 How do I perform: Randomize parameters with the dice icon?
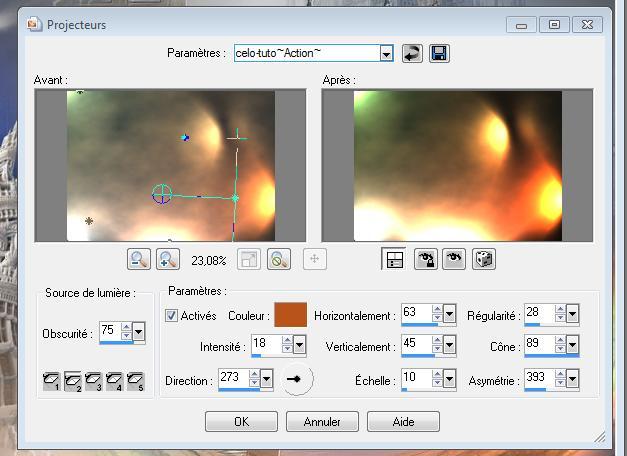point(483,259)
